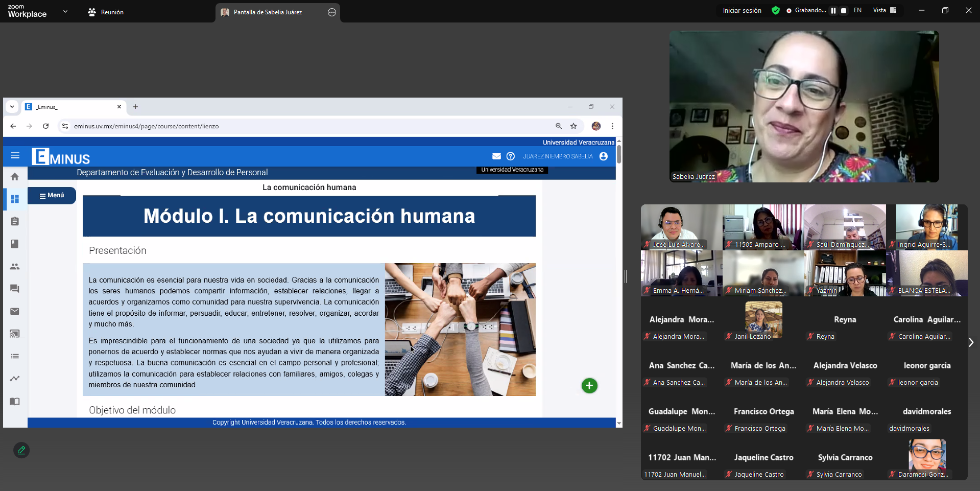The width and height of the screenshot is (980, 491).
Task: Pause the Zoom recording
Action: (833, 10)
